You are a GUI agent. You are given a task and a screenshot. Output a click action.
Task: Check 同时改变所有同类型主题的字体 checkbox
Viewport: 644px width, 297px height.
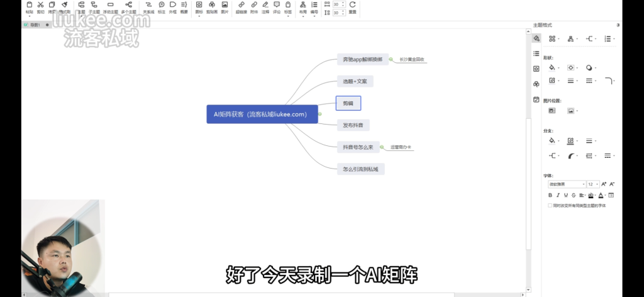click(550, 205)
